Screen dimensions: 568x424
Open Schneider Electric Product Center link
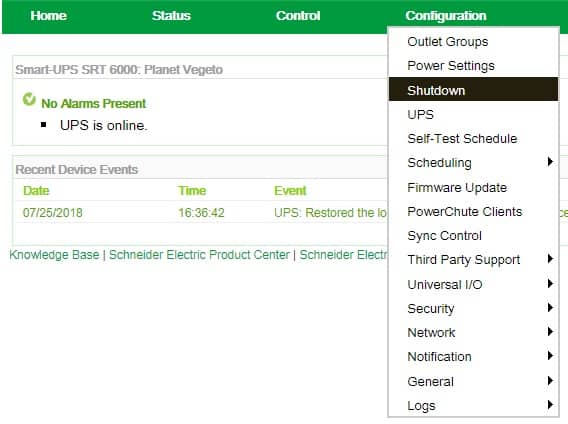199,254
